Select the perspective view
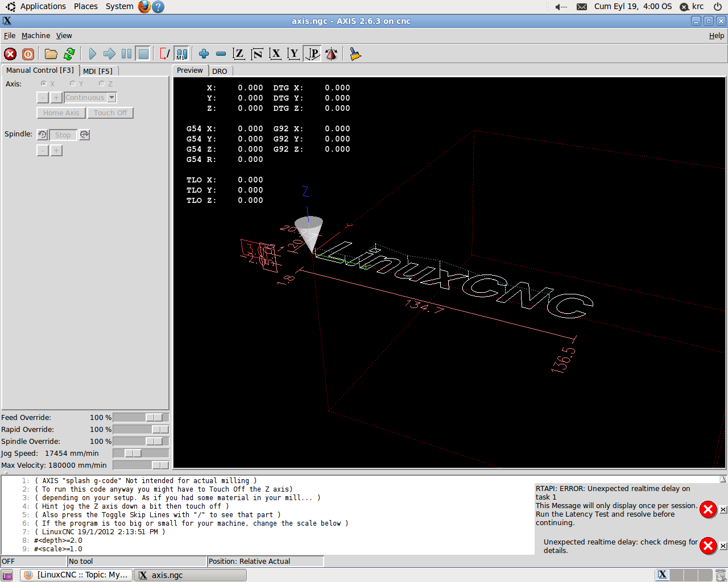This screenshot has height=582, width=728. [x=312, y=54]
